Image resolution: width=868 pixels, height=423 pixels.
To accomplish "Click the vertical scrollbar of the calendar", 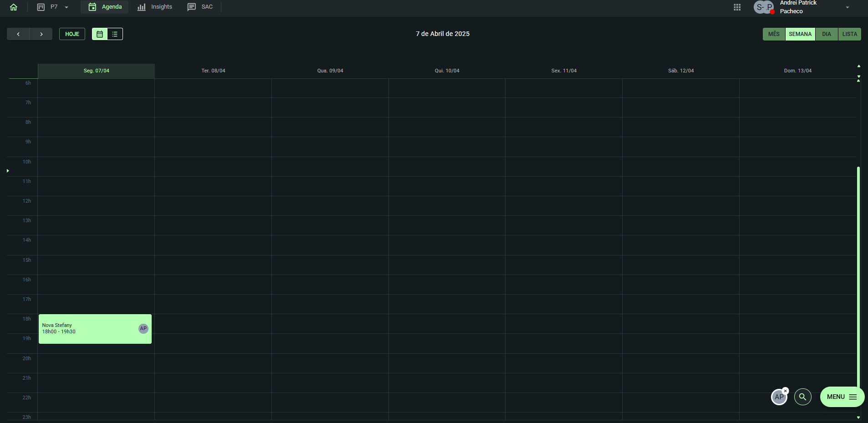I will click(x=858, y=273).
